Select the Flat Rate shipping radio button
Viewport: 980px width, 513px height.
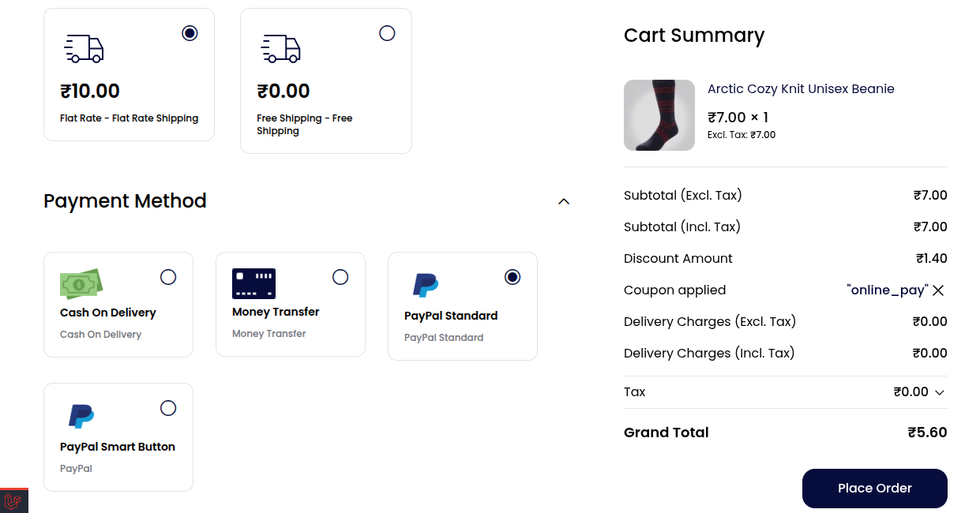(190, 33)
